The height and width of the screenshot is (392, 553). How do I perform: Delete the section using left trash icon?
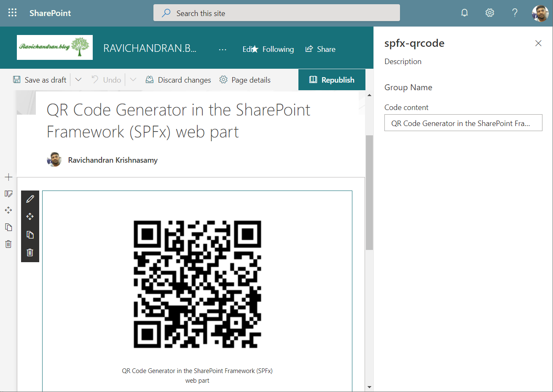point(8,244)
